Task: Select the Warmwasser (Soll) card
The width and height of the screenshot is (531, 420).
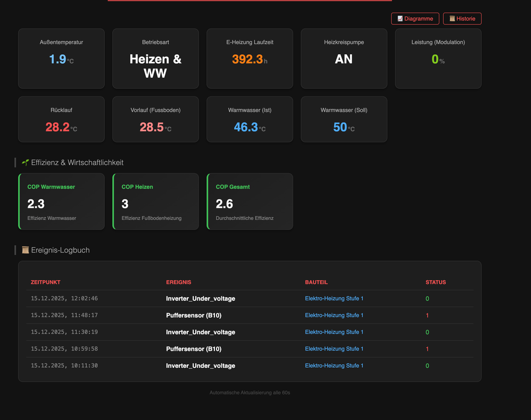Action: click(x=344, y=120)
